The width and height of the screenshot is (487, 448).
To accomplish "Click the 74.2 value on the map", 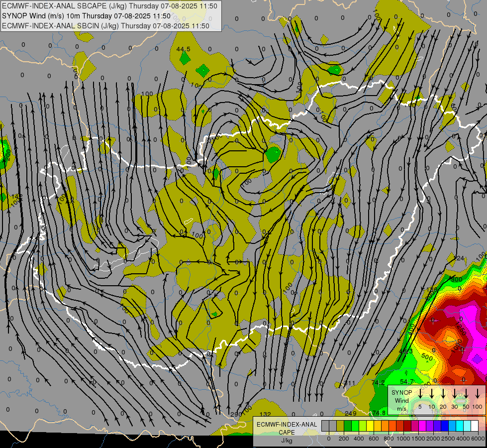I will (x=378, y=383).
